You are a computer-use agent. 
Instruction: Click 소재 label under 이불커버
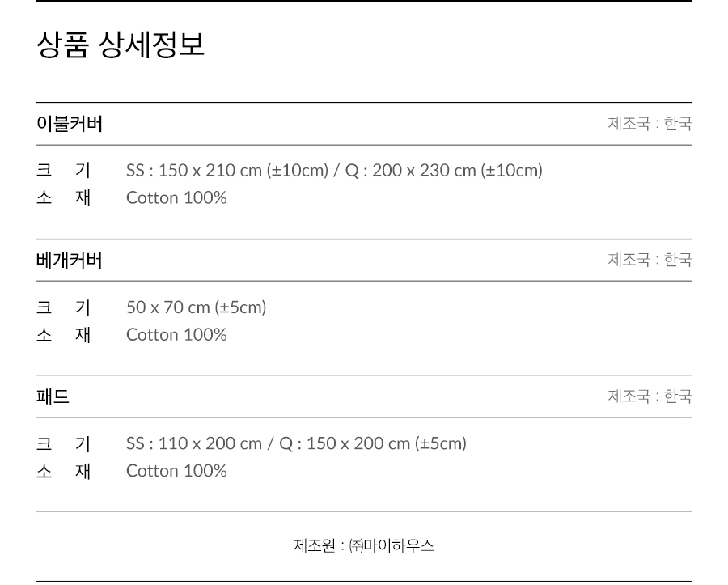coord(64,198)
